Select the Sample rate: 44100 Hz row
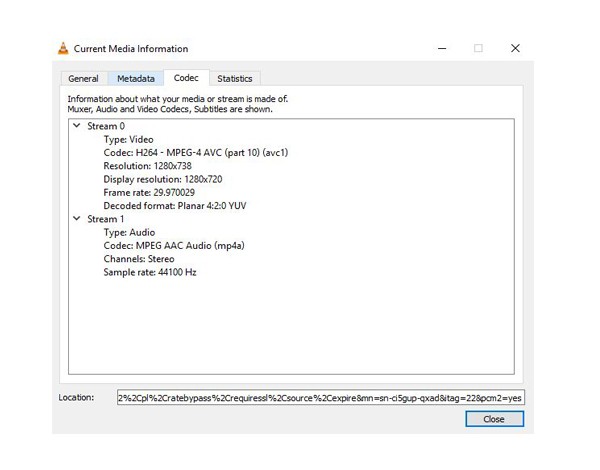Screen dimensions: 600x470 149,271
